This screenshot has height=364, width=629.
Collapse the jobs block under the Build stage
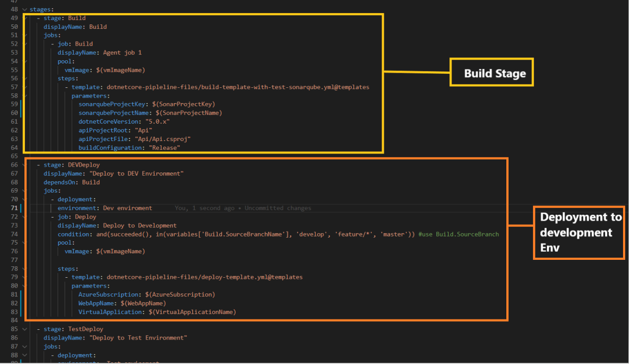24,35
